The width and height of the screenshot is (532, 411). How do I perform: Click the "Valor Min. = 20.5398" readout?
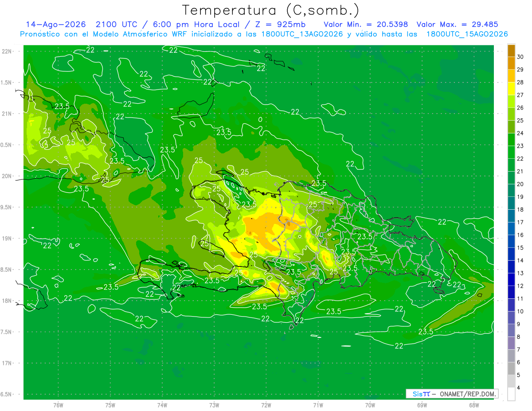tap(366, 24)
